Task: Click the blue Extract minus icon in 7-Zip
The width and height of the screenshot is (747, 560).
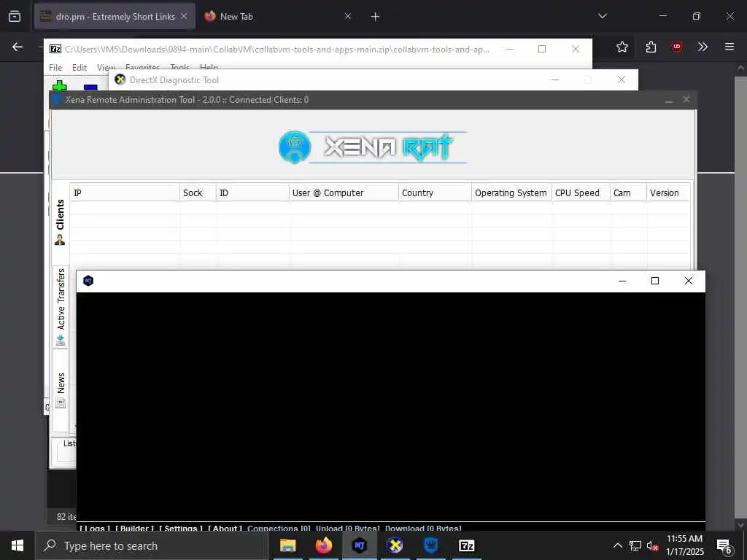Action: click(x=90, y=87)
